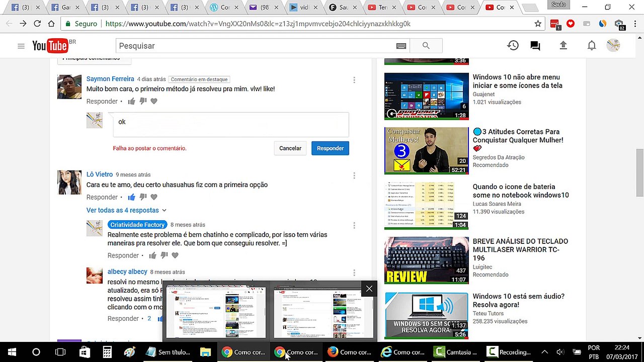Open options menu on Lô Vietro's comment
The width and height of the screenshot is (644, 362).
[354, 175]
